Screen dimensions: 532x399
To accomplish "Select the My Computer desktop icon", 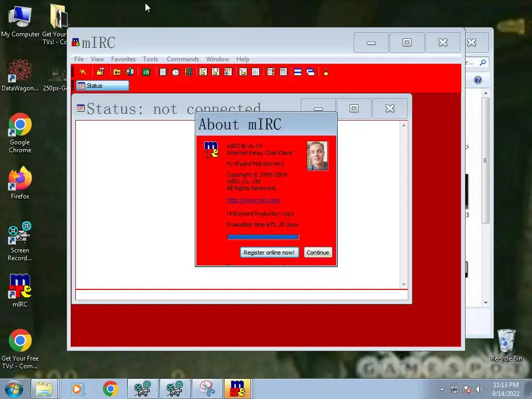I will click(x=20, y=21).
